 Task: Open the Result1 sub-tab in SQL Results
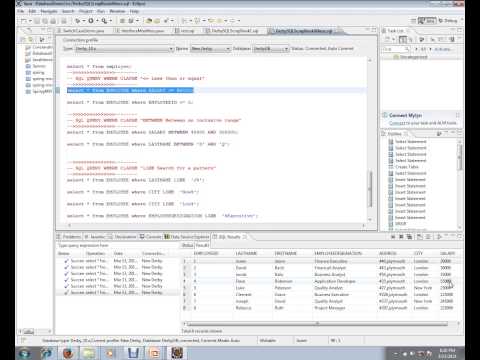tap(202, 245)
